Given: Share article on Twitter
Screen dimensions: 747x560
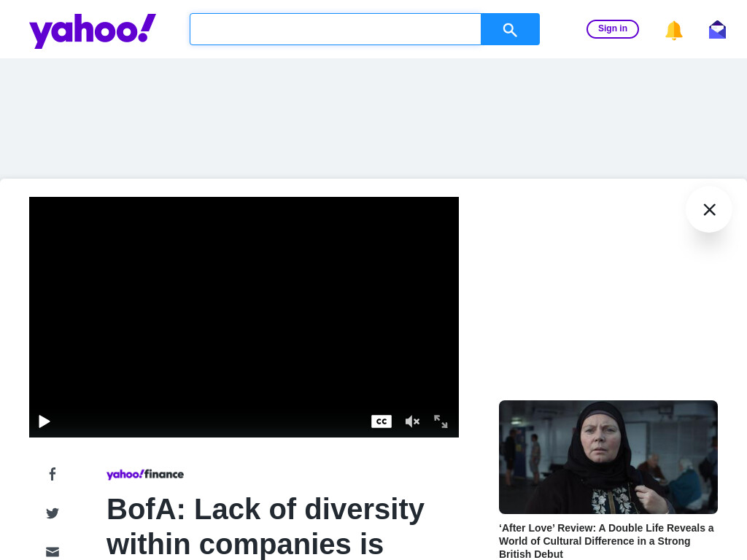Looking at the screenshot, I should [53, 513].
